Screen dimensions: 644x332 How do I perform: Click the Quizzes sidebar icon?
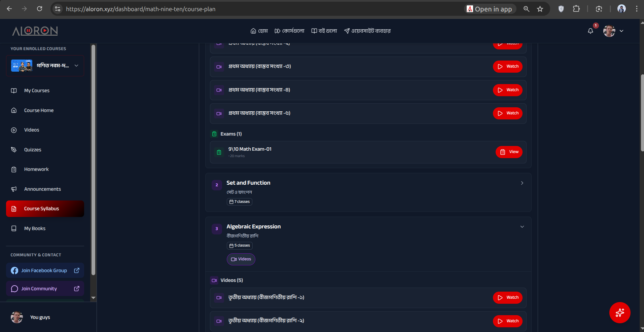coord(14,150)
